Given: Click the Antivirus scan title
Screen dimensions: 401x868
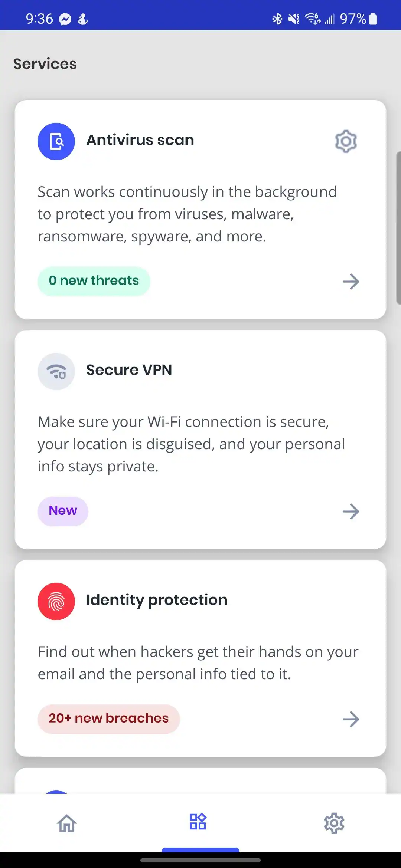Looking at the screenshot, I should click(x=140, y=140).
